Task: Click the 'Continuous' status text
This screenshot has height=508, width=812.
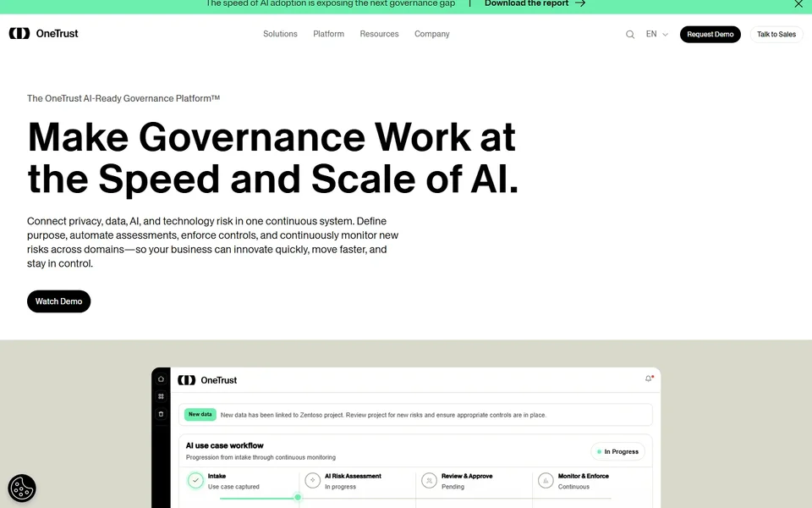Action: [573, 487]
